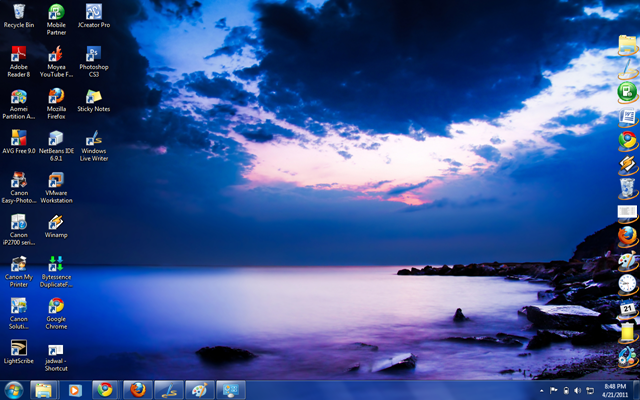Open the recycle bin in side dock

[x=627, y=188]
